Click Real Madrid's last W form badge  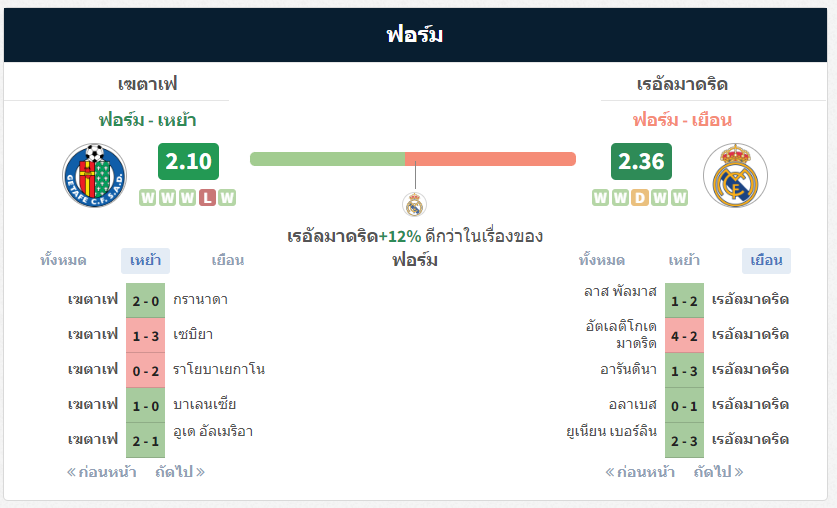[x=680, y=198]
